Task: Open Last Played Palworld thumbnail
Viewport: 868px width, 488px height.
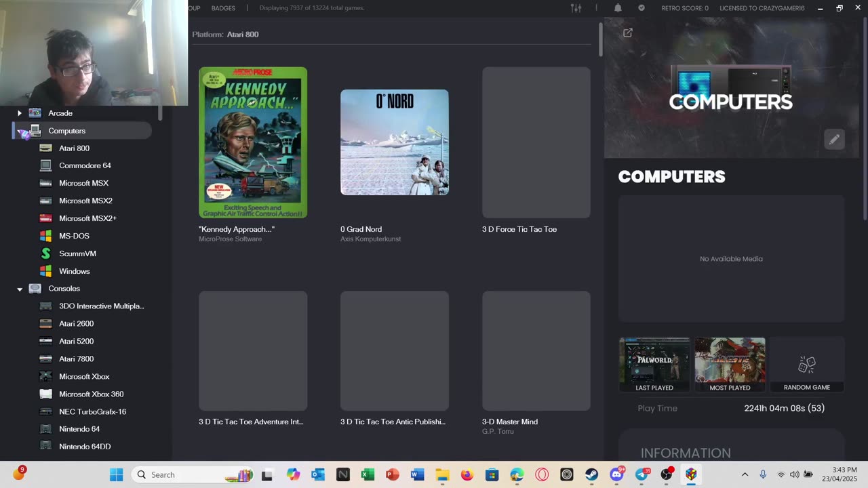Action: 654,365
